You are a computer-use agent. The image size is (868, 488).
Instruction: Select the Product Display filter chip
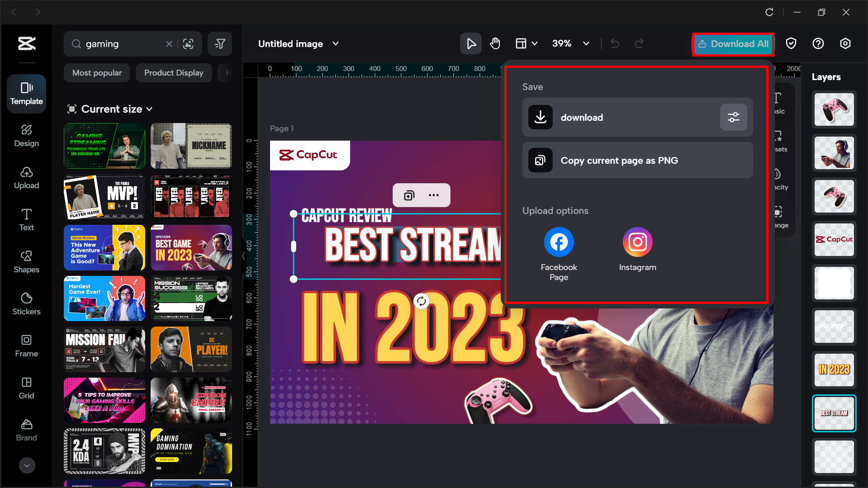[x=174, y=73]
